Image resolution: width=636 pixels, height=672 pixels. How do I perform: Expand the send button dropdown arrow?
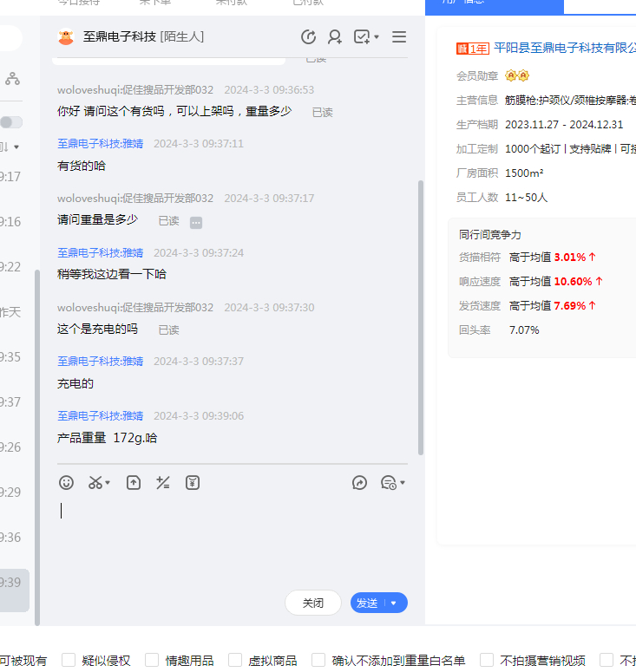point(394,603)
